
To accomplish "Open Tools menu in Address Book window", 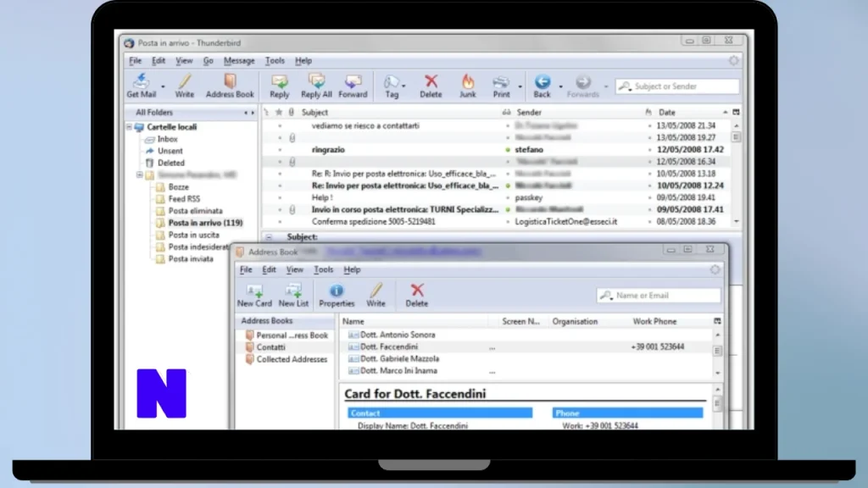I will coord(323,269).
